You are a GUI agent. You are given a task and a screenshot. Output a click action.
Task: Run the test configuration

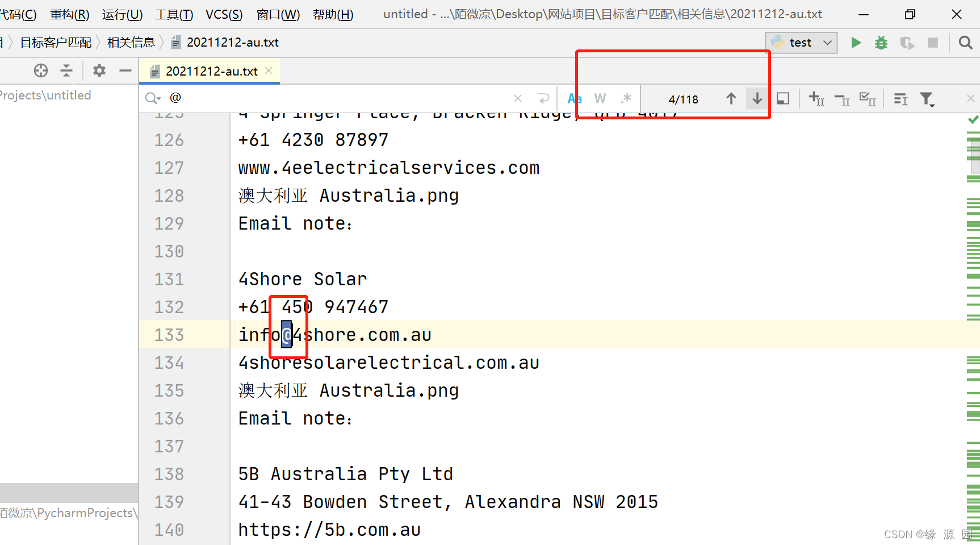856,43
